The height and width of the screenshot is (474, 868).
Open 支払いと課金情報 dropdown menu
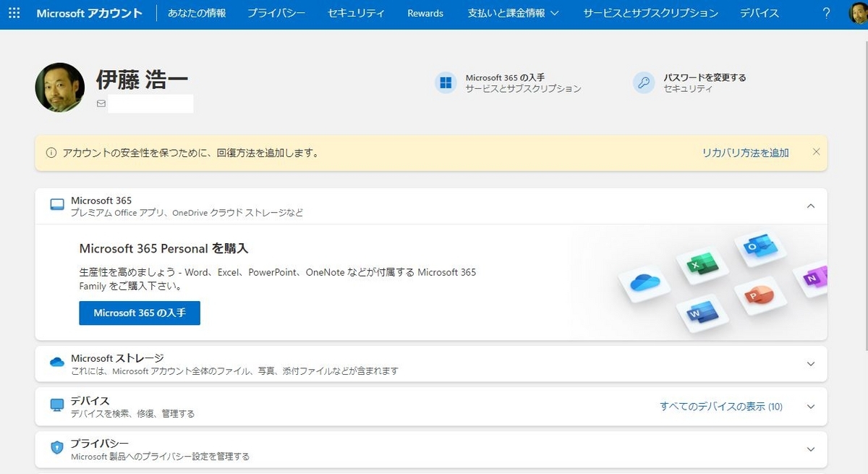click(x=514, y=13)
